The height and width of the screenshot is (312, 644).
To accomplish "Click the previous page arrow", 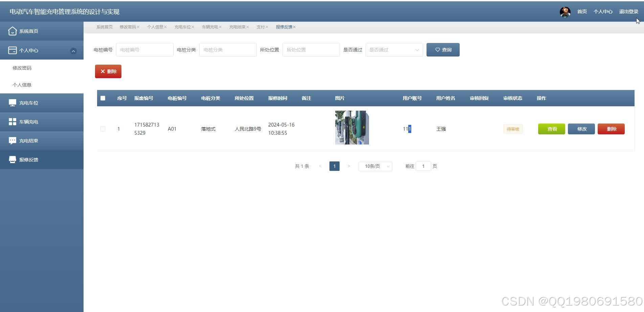I will pos(320,166).
